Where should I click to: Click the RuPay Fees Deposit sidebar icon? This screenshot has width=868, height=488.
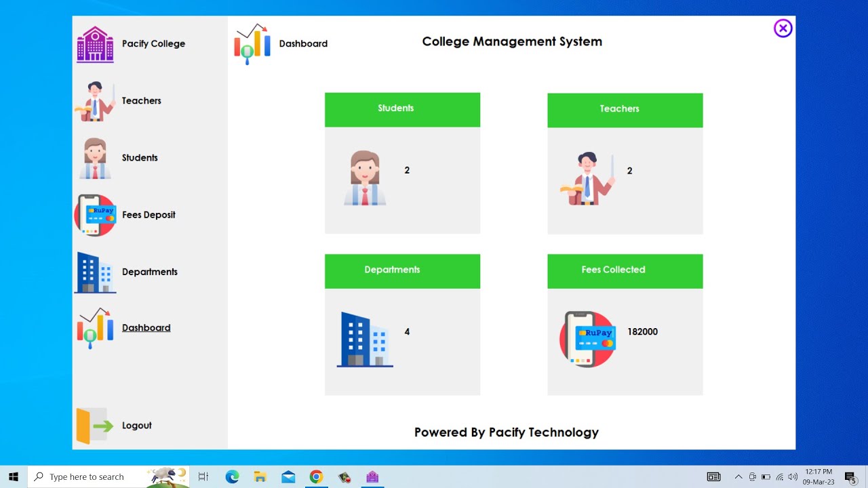95,215
